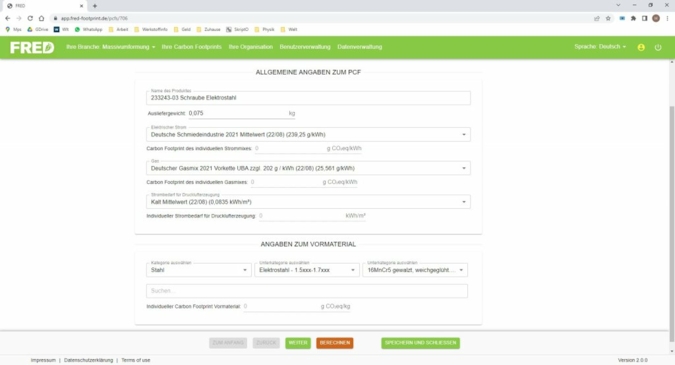Open the Datenverwaltung menu item

(x=359, y=47)
